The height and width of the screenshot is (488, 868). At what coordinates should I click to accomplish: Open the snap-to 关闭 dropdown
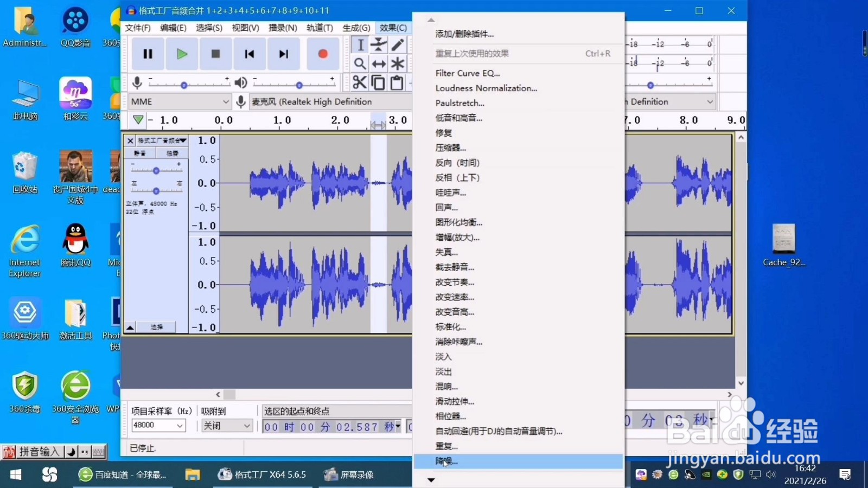[227, 426]
